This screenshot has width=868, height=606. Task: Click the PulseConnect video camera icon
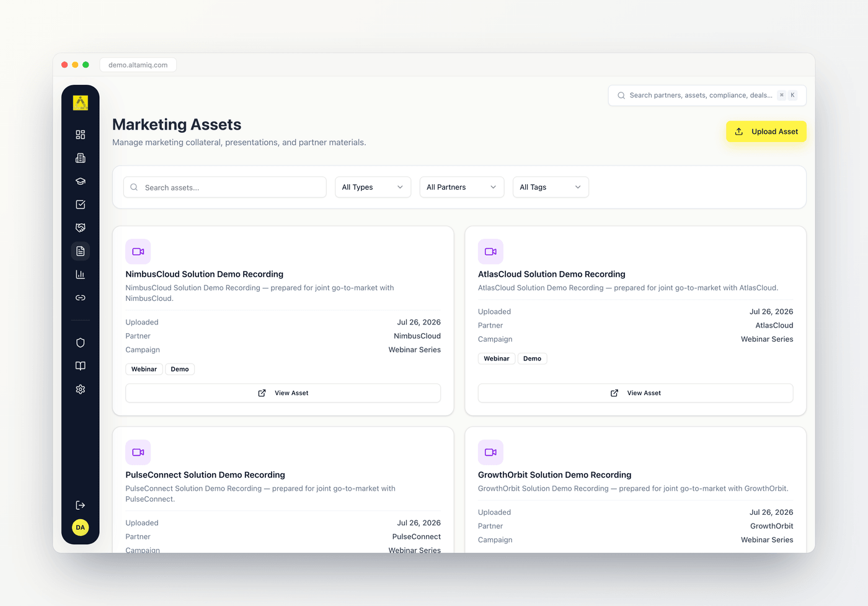click(138, 452)
